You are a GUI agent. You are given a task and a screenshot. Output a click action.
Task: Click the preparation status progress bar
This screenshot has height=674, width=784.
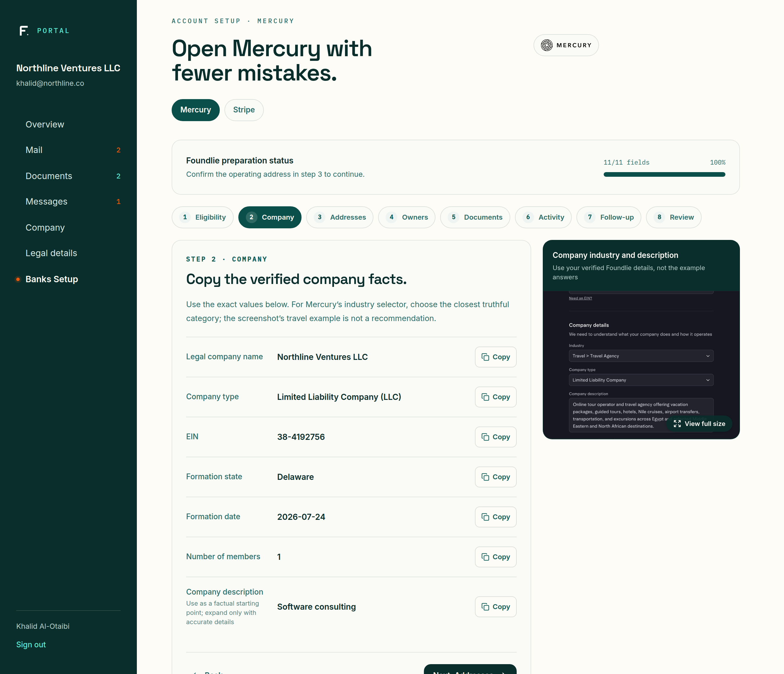point(664,174)
